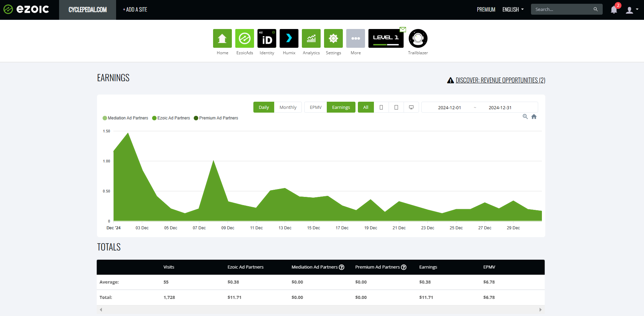Toggle Premium Ad Partners legend series
This screenshot has height=316, width=644.
[216, 118]
